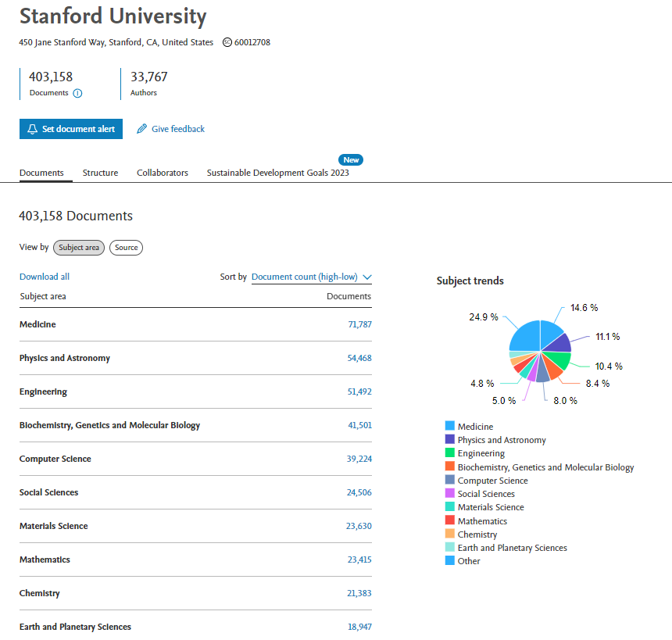
Task: Open Mathematics document count 23,415
Action: pos(359,560)
